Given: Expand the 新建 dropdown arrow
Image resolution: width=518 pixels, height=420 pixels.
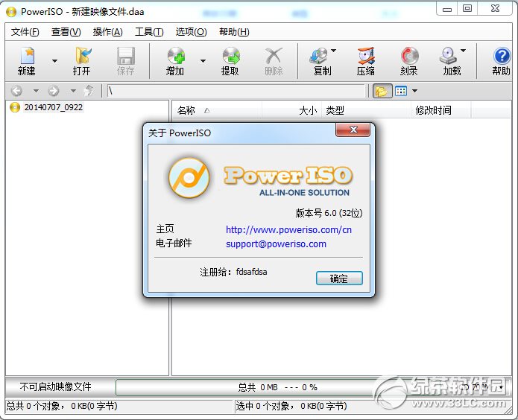Looking at the screenshot, I should [55, 61].
